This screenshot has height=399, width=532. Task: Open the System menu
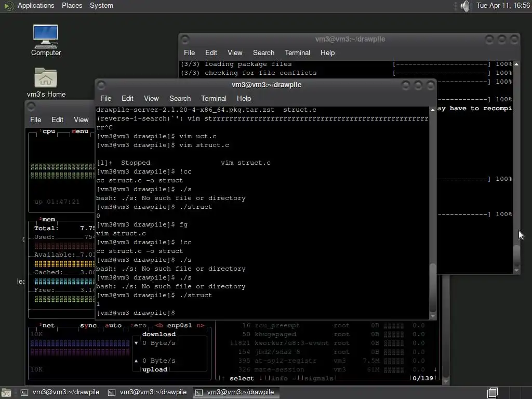pos(101,6)
